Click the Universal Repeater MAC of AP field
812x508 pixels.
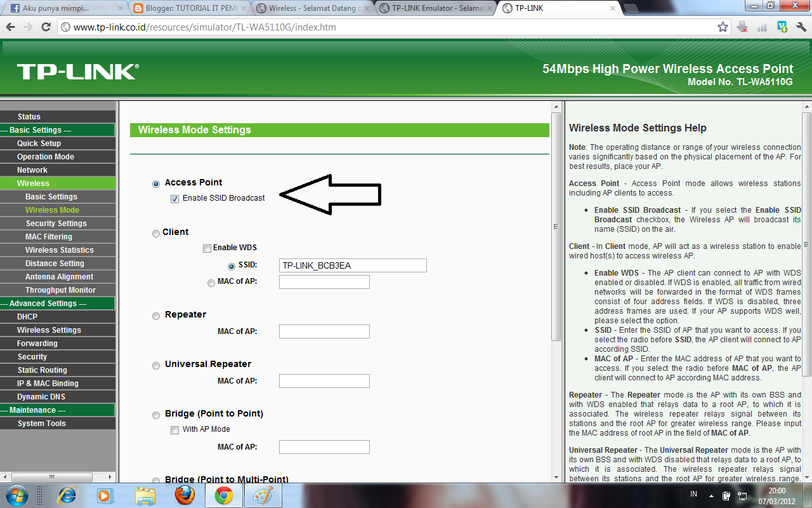[324, 381]
